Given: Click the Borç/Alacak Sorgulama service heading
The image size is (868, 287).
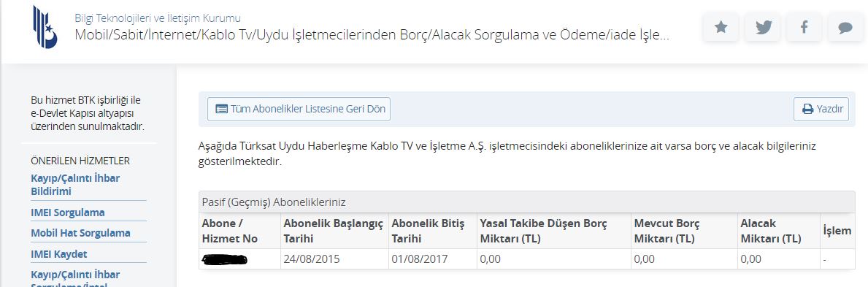Looking at the screenshot, I should click(x=372, y=36).
